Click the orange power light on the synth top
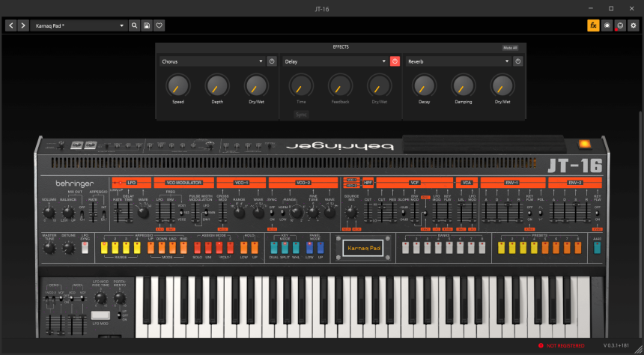 tap(583, 145)
